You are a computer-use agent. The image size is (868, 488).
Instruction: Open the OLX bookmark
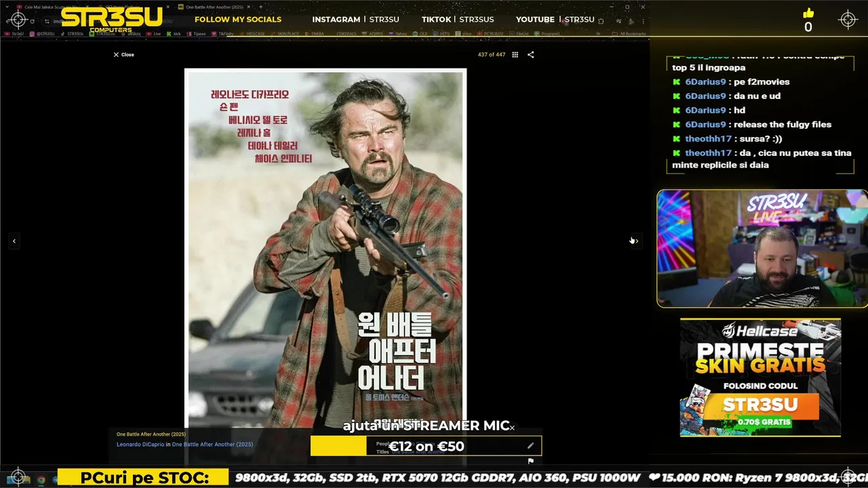click(x=420, y=34)
